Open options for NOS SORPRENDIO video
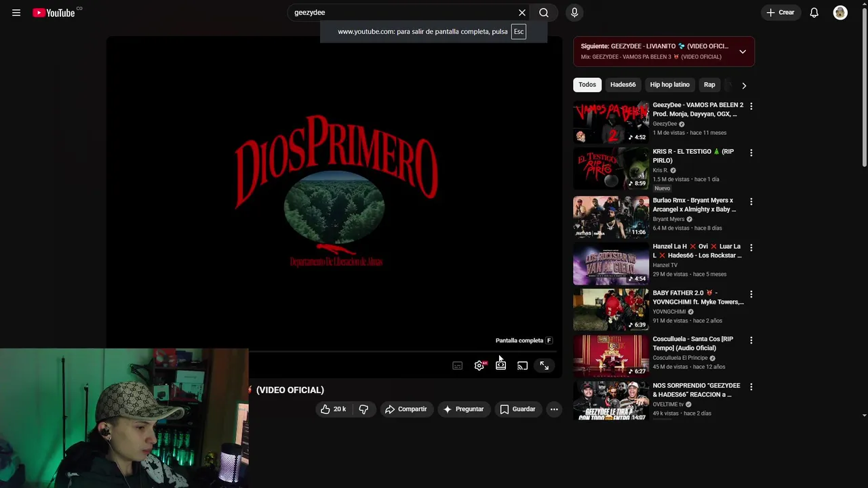 pyautogui.click(x=751, y=386)
